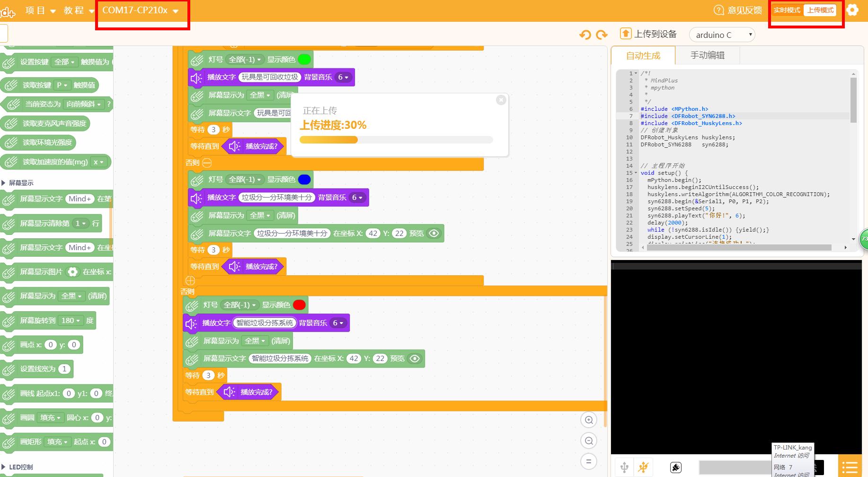Clear the serial output with the brush icon
The image size is (868, 477).
click(x=676, y=468)
